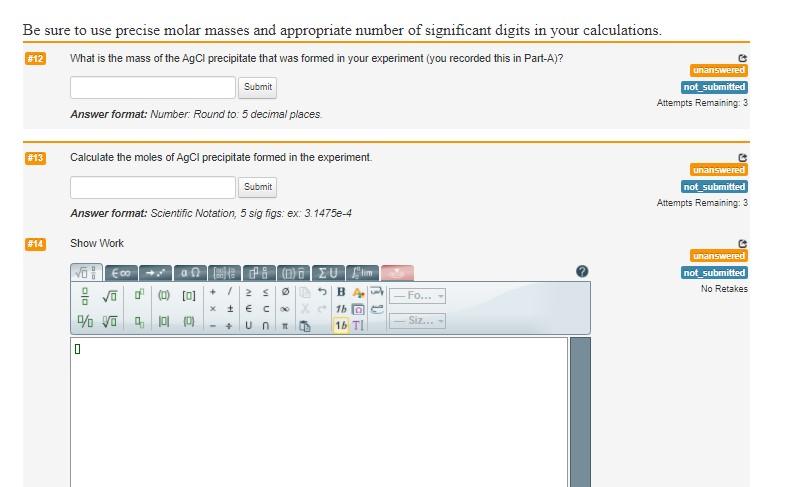Open the font color tool

pyautogui.click(x=358, y=292)
